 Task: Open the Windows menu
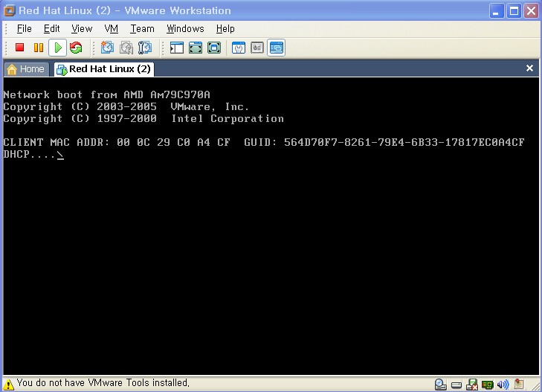pos(185,28)
